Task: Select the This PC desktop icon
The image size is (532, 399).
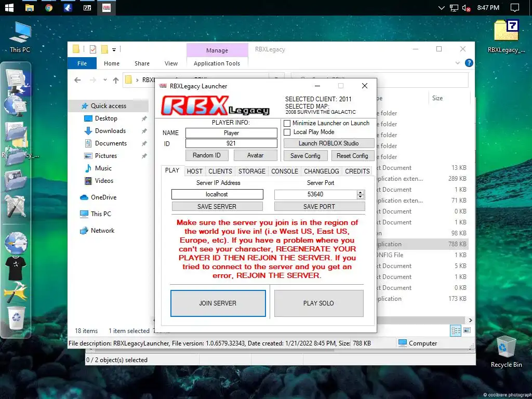Action: click(x=20, y=37)
